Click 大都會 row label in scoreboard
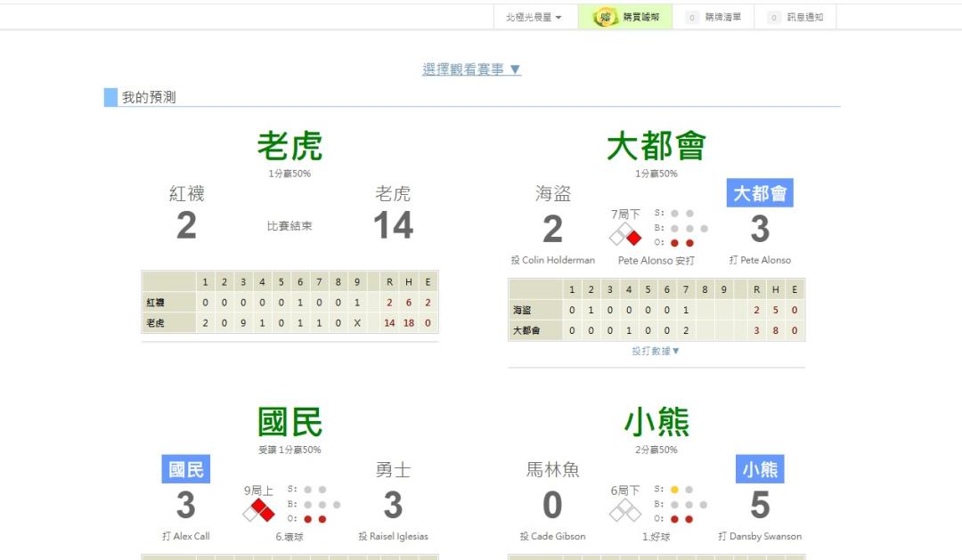This screenshot has width=962, height=560. [x=526, y=330]
